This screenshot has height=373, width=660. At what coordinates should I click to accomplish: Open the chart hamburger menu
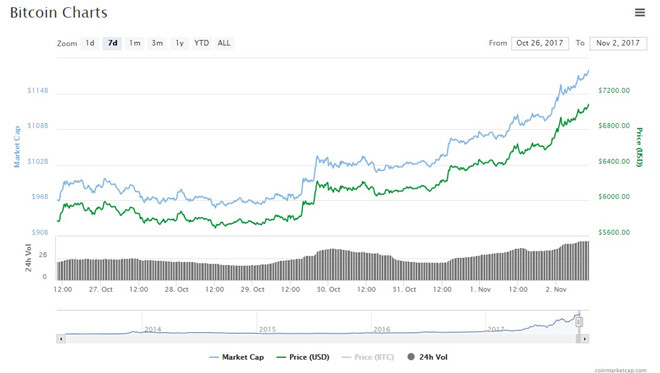[639, 13]
